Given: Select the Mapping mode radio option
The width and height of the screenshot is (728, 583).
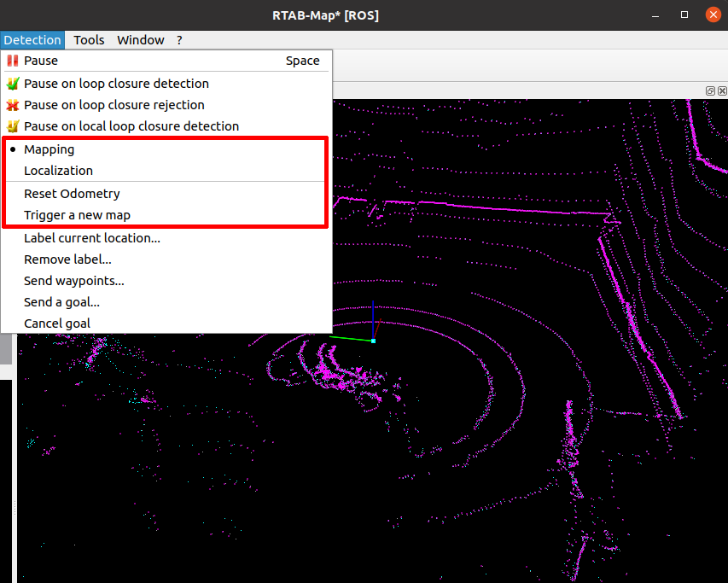Looking at the screenshot, I should (x=49, y=149).
